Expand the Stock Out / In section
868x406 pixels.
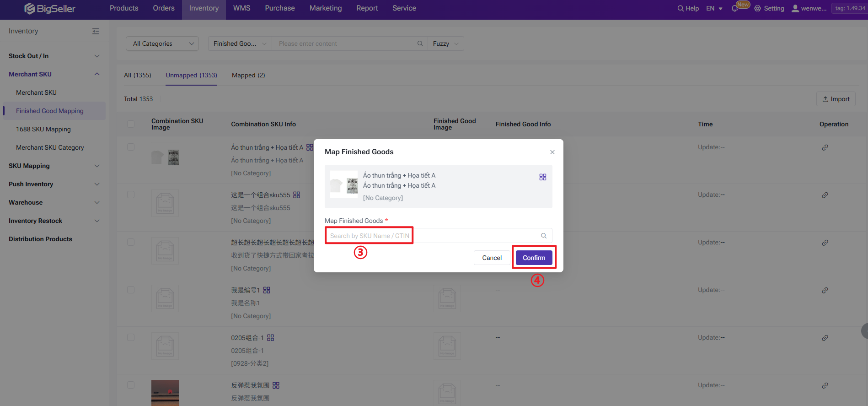click(54, 56)
